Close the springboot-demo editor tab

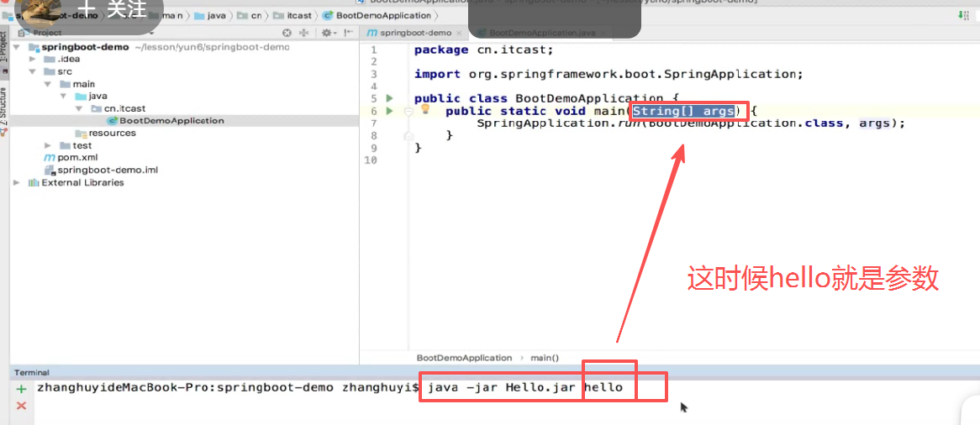point(458,33)
